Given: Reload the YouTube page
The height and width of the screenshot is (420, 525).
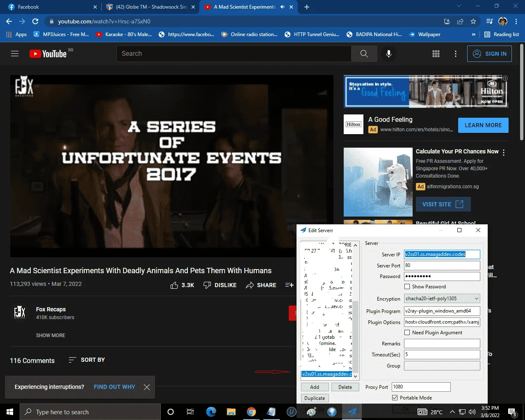Looking at the screenshot, I should [x=35, y=21].
